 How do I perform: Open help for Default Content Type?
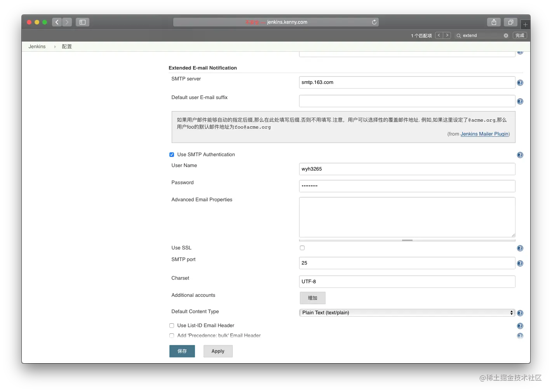coord(520,313)
